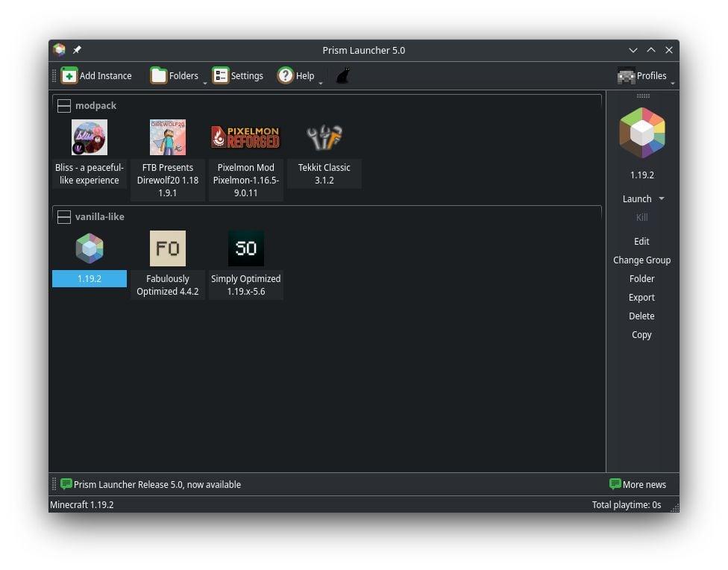The image size is (728, 570).
Task: Open the instance Folder button
Action: tap(641, 279)
